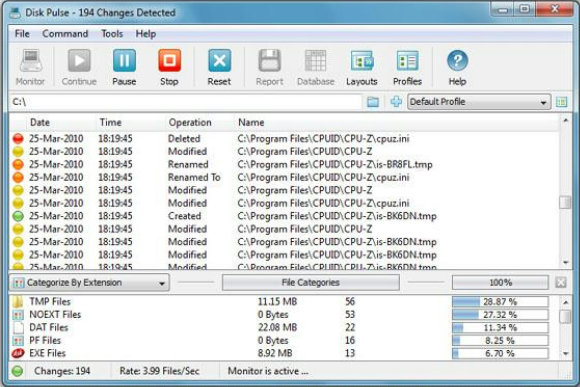
Task: Open the Tools menu
Action: pos(112,34)
